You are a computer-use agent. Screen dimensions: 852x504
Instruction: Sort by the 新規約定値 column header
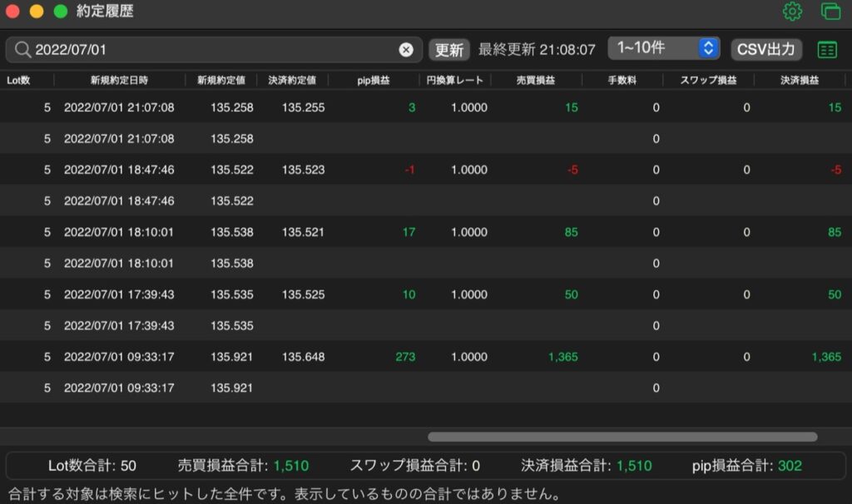coord(220,81)
